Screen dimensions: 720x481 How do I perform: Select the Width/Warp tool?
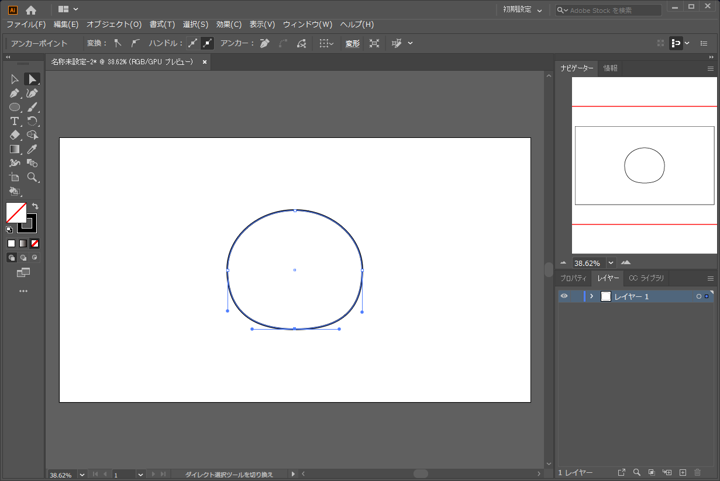click(14, 163)
